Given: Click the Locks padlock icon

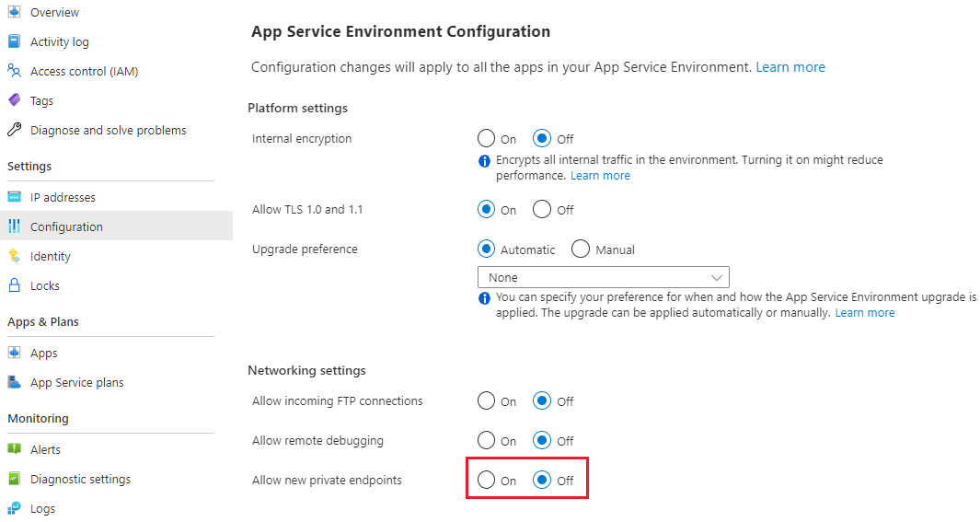Looking at the screenshot, I should pos(14,285).
